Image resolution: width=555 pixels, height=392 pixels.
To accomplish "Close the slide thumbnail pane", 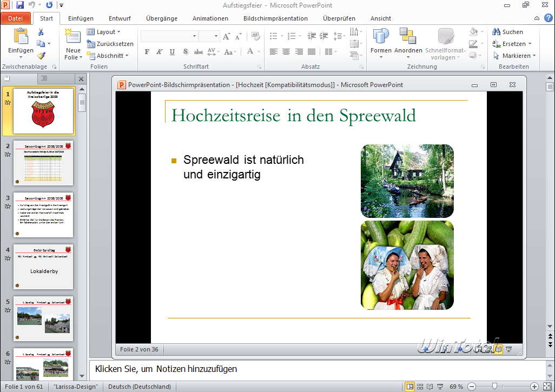I will (x=81, y=79).
